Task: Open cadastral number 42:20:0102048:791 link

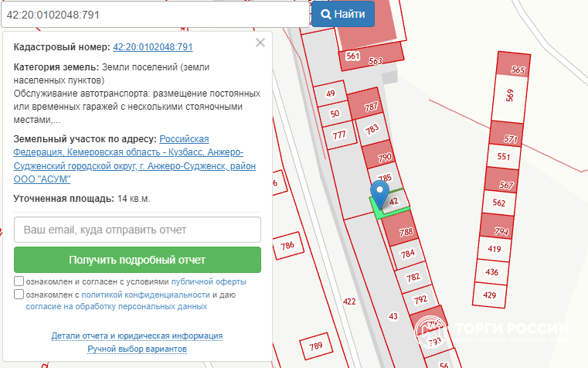Action: point(153,47)
